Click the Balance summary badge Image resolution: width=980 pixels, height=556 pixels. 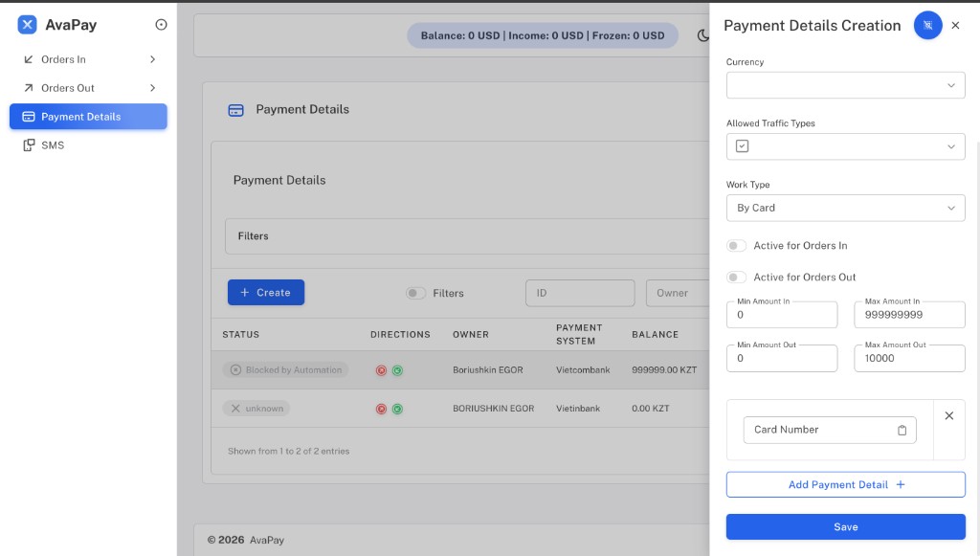pyautogui.click(x=543, y=35)
